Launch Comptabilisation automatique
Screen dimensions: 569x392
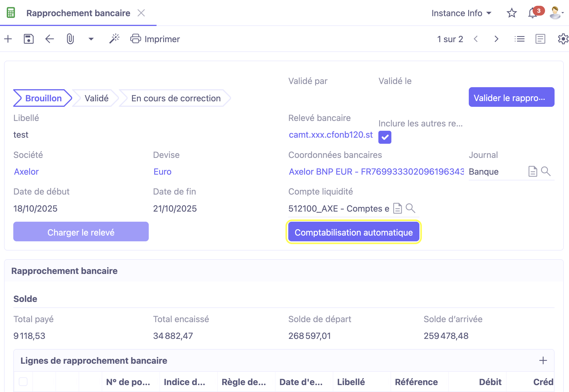click(353, 232)
